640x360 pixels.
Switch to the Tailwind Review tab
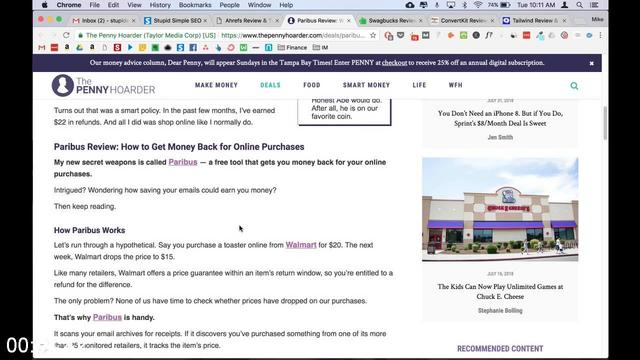pyautogui.click(x=534, y=20)
